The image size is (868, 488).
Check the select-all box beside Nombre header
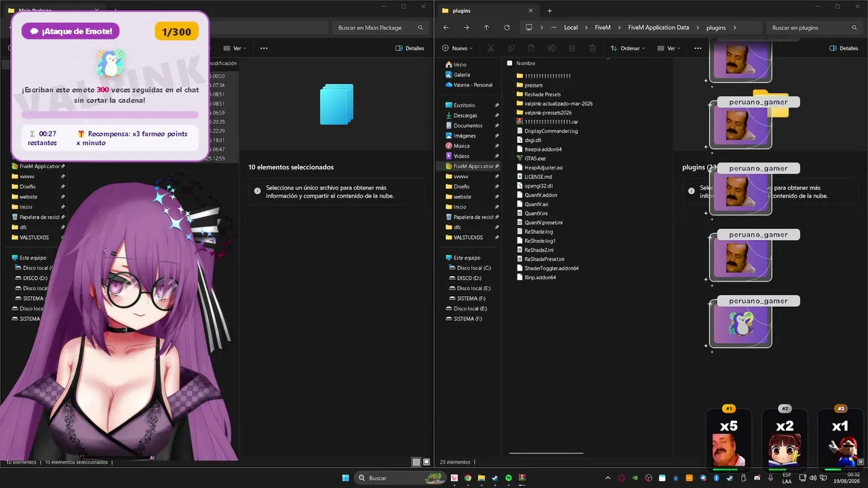pos(509,63)
